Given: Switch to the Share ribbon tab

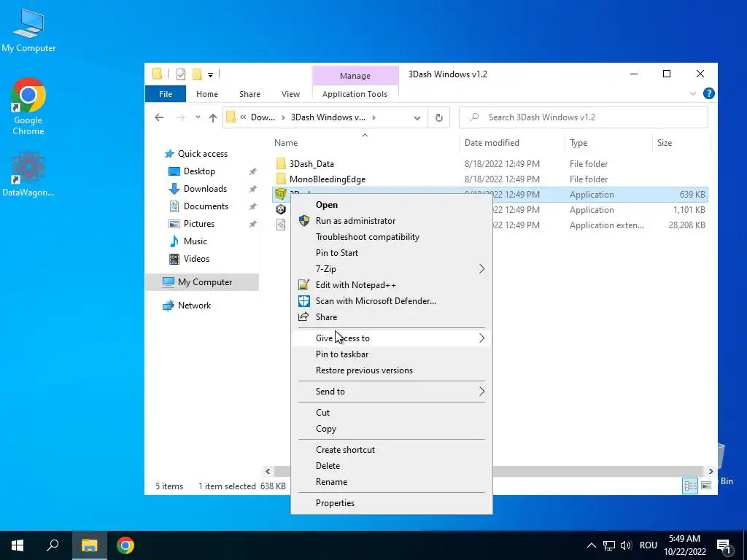Looking at the screenshot, I should click(x=249, y=94).
